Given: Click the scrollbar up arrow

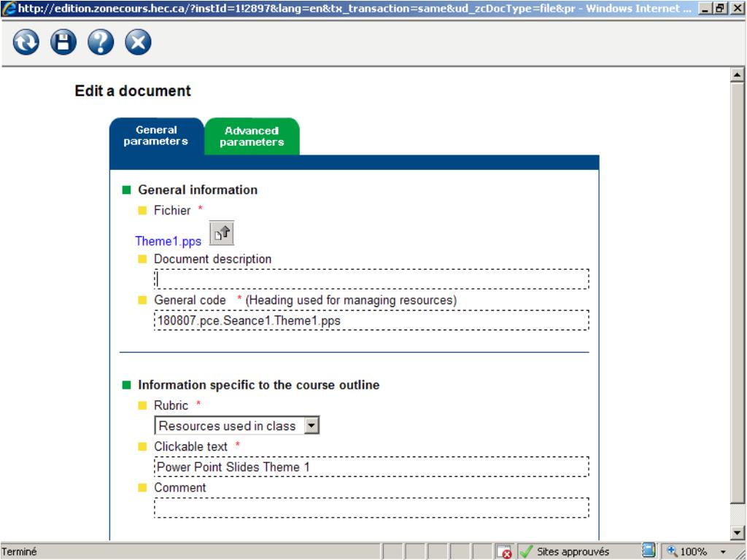Looking at the screenshot, I should pos(738,75).
